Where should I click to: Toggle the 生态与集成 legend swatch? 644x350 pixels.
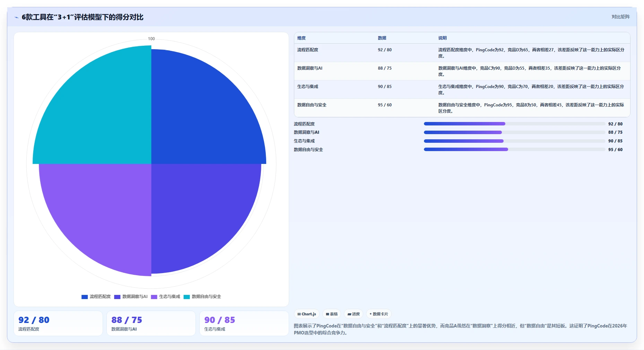[x=154, y=297]
